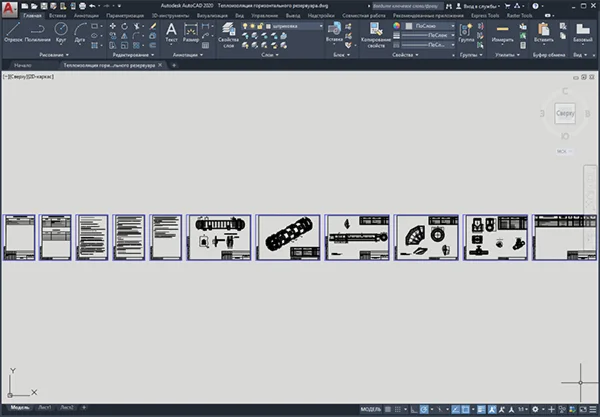600x417 pixels.
Task: Add new drawing tab with plus button
Action: 174,65
